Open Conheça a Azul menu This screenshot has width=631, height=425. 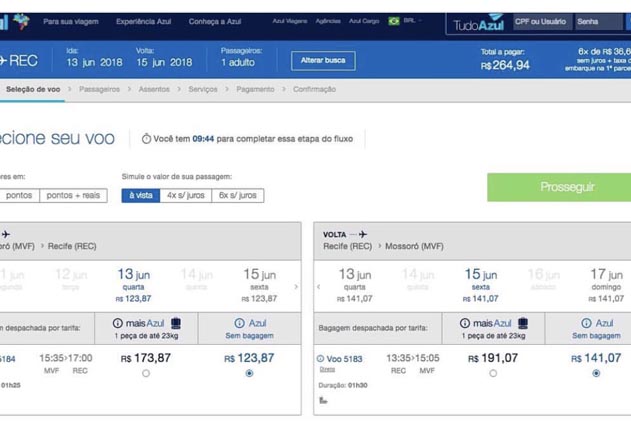click(x=215, y=22)
